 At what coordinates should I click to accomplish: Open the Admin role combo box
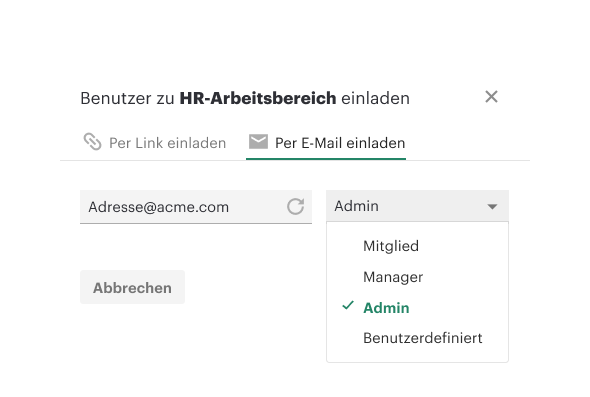click(417, 206)
